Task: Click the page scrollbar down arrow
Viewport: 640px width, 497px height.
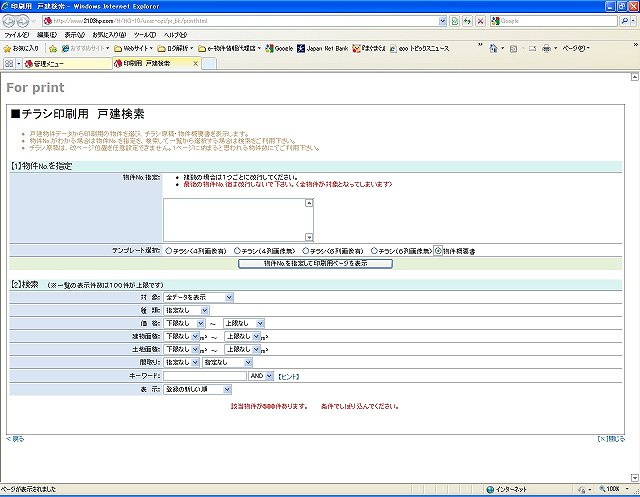Action: coord(635,477)
